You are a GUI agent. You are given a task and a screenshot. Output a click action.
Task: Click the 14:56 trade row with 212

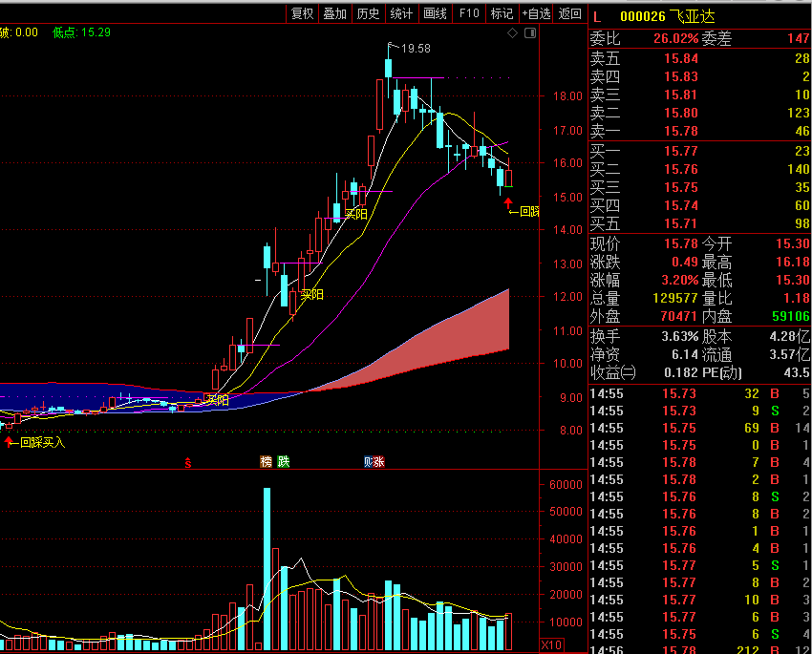[x=700, y=649]
